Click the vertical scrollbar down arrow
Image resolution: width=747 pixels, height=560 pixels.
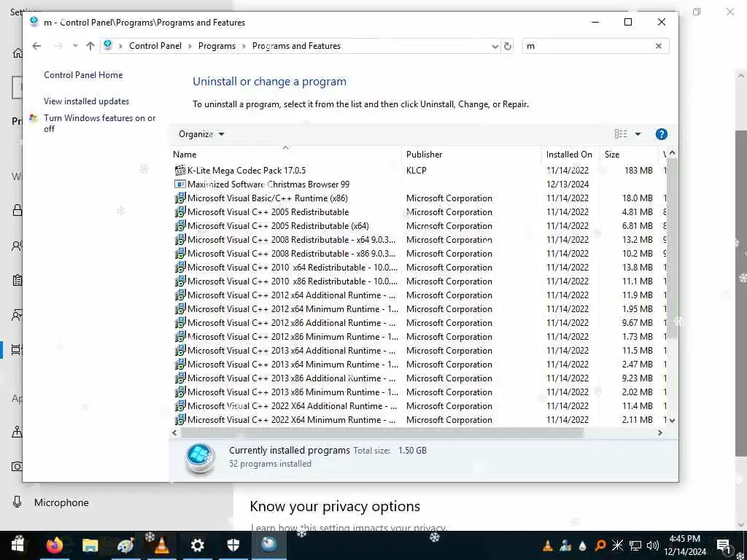point(672,421)
